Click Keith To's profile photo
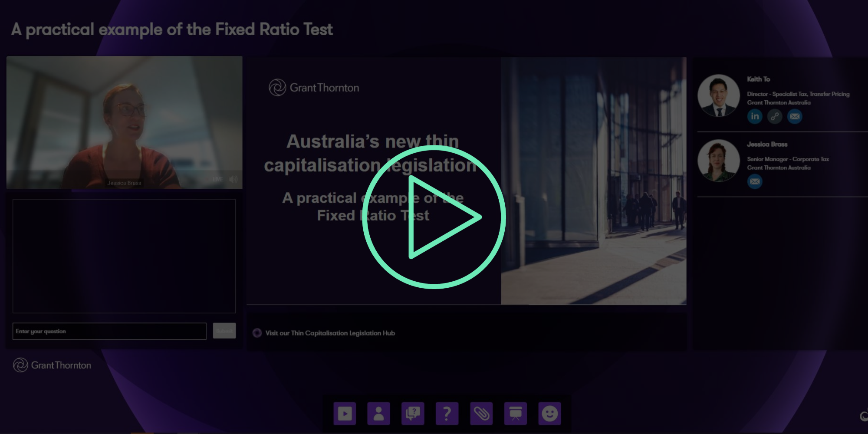 718,95
